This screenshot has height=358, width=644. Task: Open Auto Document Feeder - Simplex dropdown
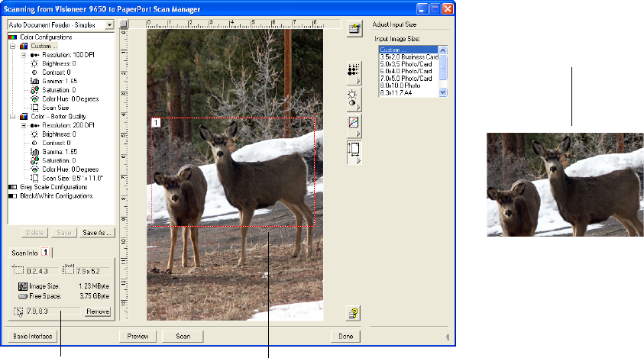click(x=109, y=24)
